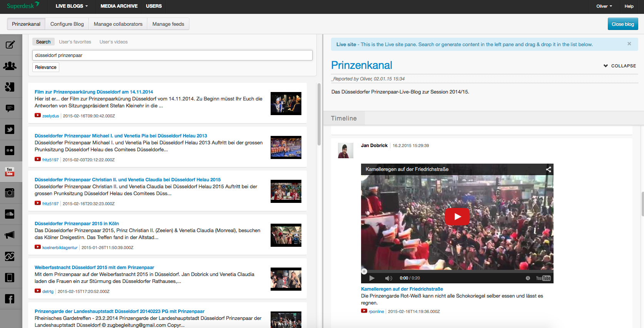Select the Timeline tab
The height and width of the screenshot is (328, 644).
[x=344, y=118]
